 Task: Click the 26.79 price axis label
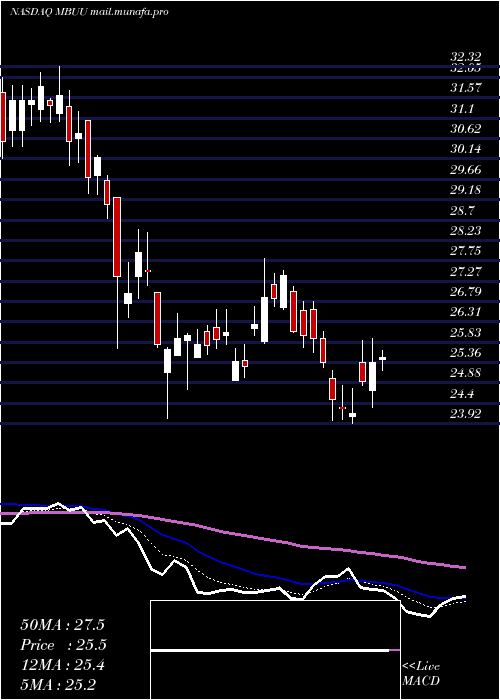click(x=466, y=292)
